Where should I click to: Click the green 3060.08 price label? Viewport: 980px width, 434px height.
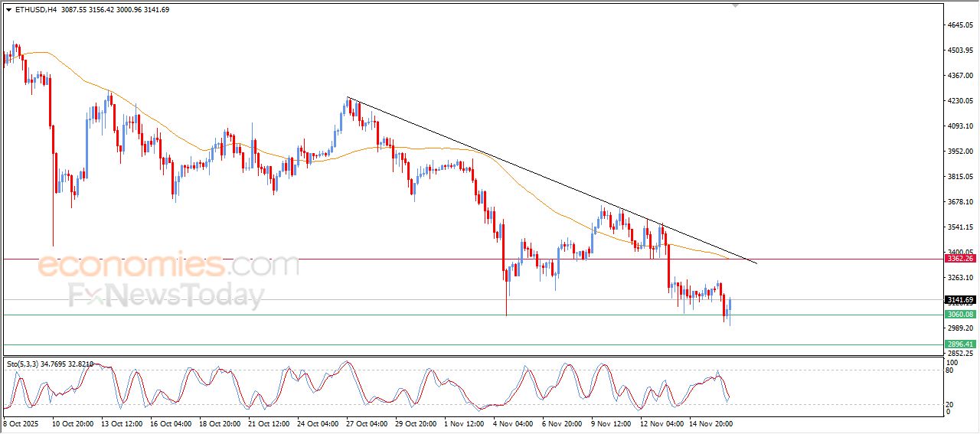click(x=960, y=315)
